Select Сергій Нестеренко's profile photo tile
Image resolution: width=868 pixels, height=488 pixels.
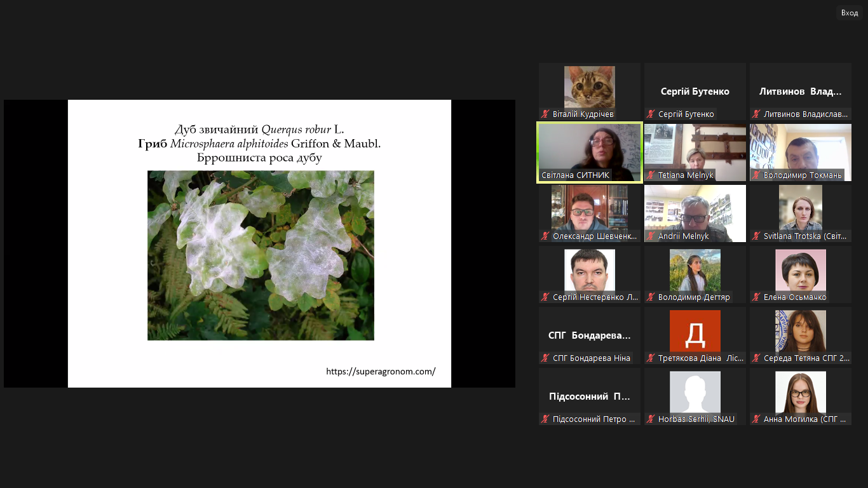[x=590, y=270]
